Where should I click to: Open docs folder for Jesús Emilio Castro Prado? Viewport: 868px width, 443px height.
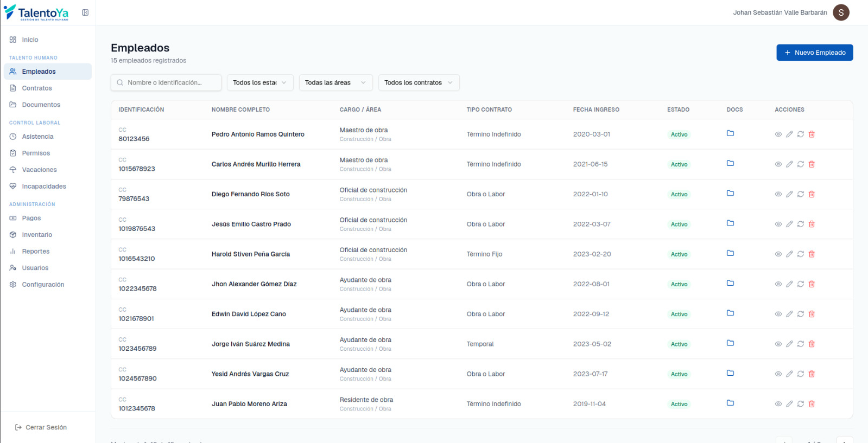point(730,223)
